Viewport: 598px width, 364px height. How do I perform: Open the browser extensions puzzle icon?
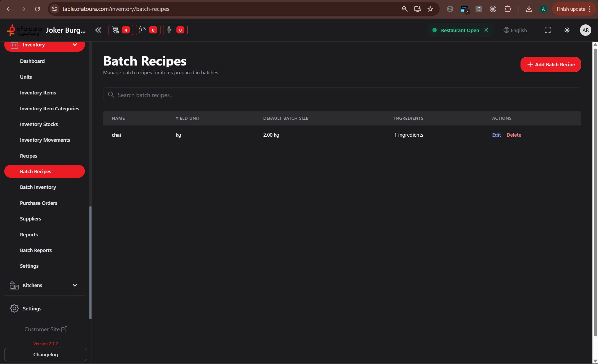point(508,9)
